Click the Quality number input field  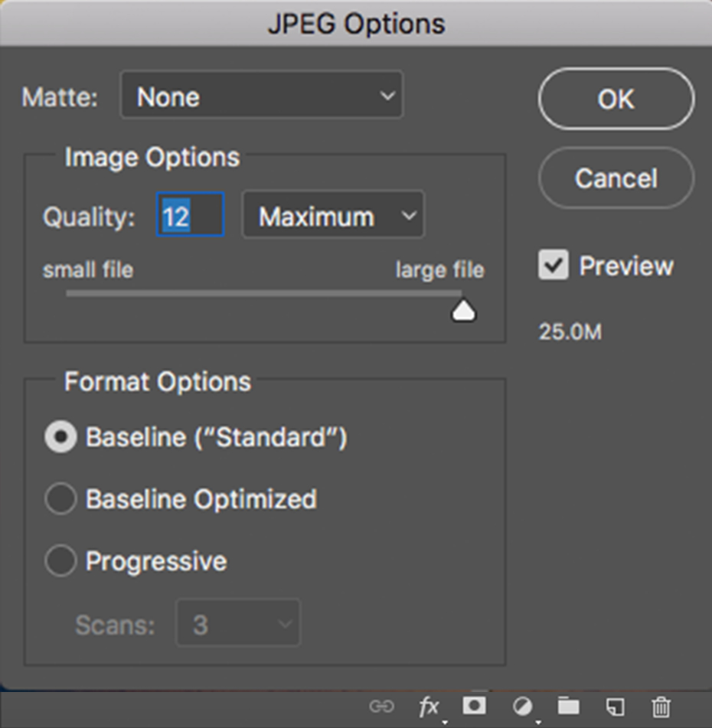click(x=190, y=217)
